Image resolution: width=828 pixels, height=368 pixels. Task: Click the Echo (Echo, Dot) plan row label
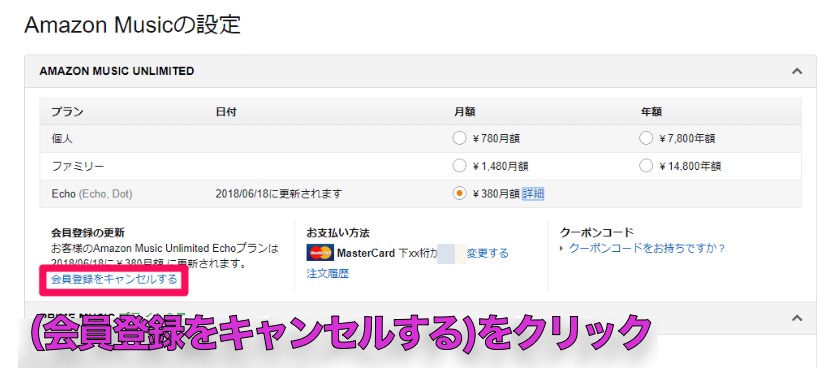coord(92,194)
